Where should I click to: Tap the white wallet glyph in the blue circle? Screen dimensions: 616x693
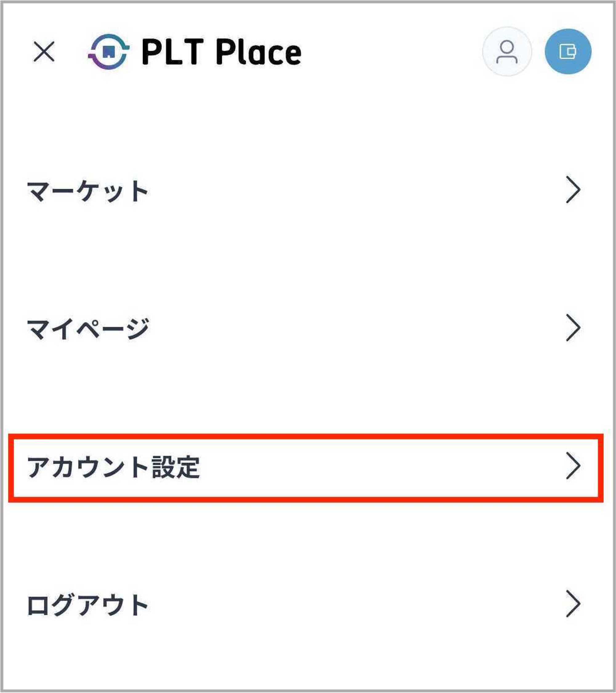(568, 51)
